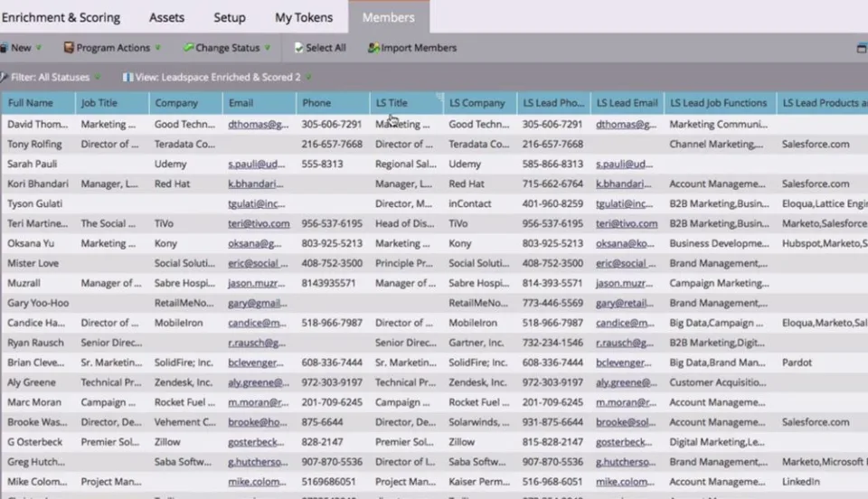Click the Select All checkmark icon
Image resolution: width=868 pixels, height=499 pixels.
[x=299, y=48]
